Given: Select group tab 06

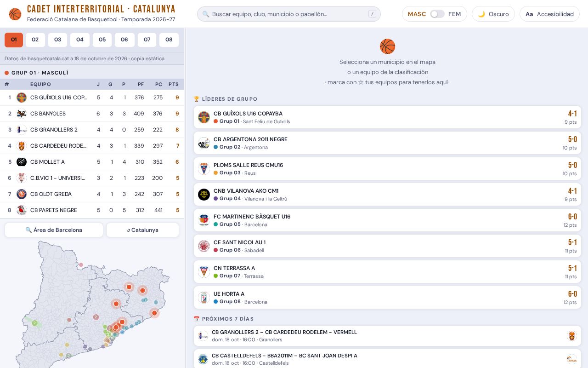Looking at the screenshot, I should (124, 40).
